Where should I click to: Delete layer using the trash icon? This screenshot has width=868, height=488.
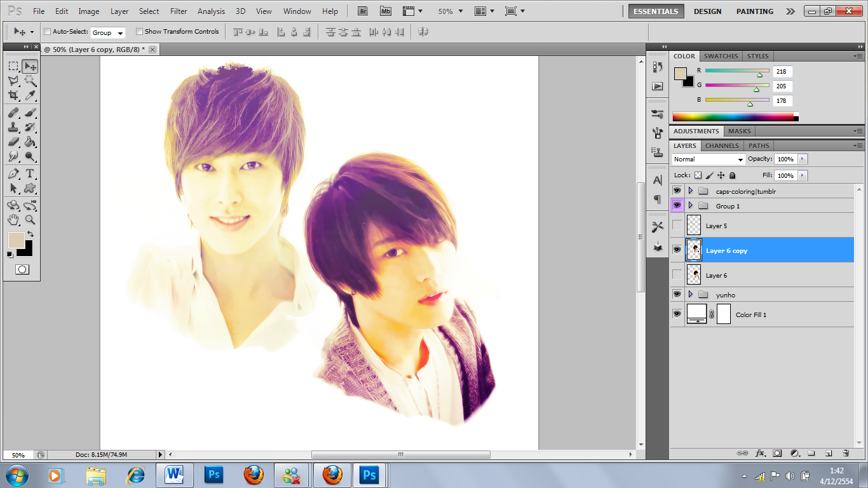click(x=846, y=453)
